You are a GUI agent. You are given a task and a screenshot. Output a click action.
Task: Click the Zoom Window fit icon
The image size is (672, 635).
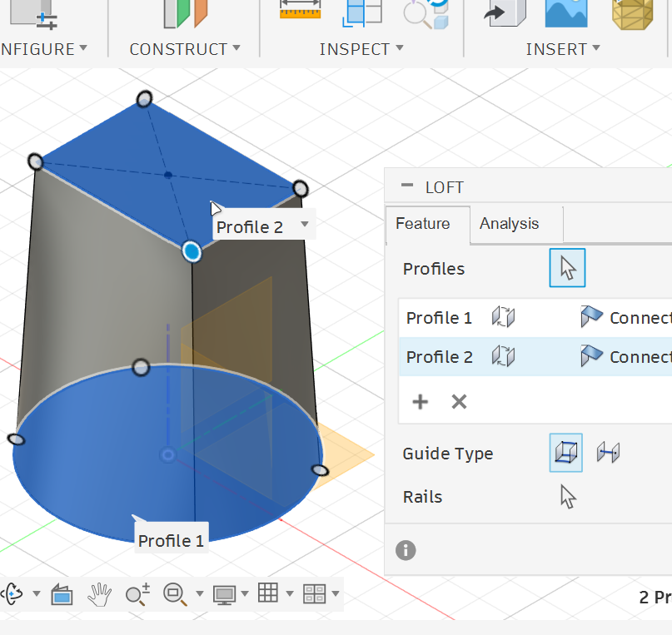click(x=175, y=594)
